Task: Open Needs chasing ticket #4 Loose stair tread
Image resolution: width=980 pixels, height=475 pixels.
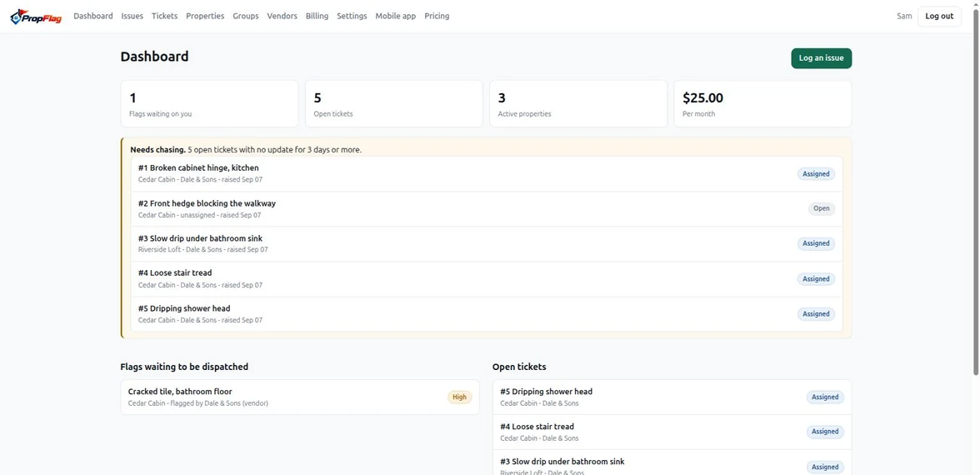Action: click(x=487, y=278)
